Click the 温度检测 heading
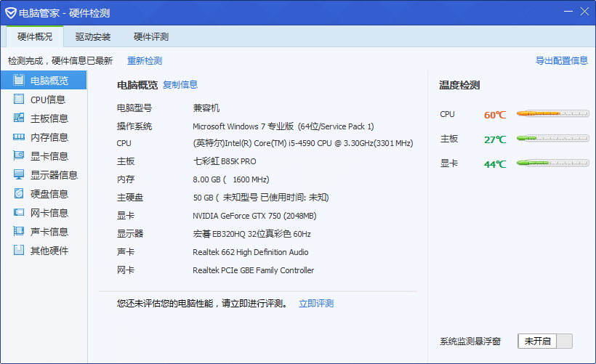Image resolution: width=596 pixels, height=364 pixels. click(459, 85)
